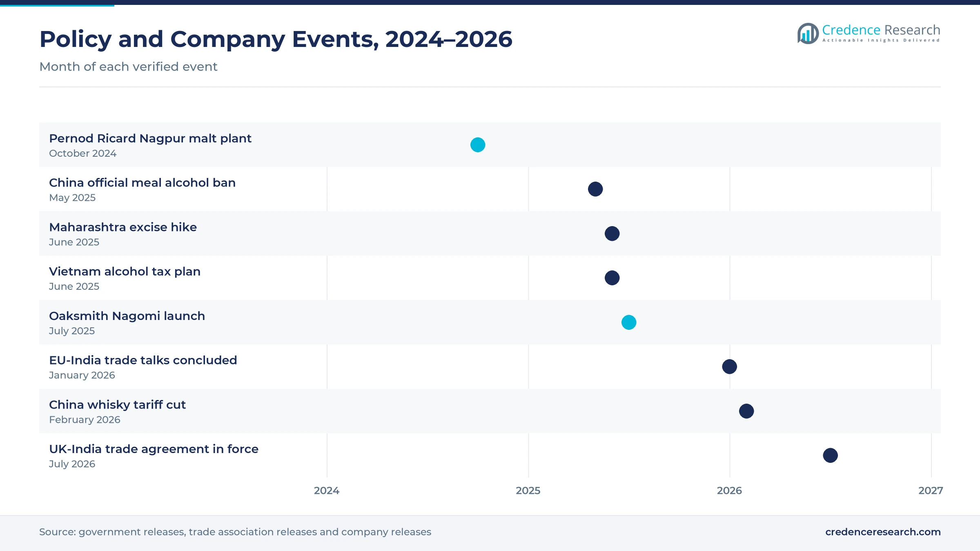Click the UK-India trade agreement July 2026 dot
This screenshot has height=551, width=980.
[x=831, y=455]
